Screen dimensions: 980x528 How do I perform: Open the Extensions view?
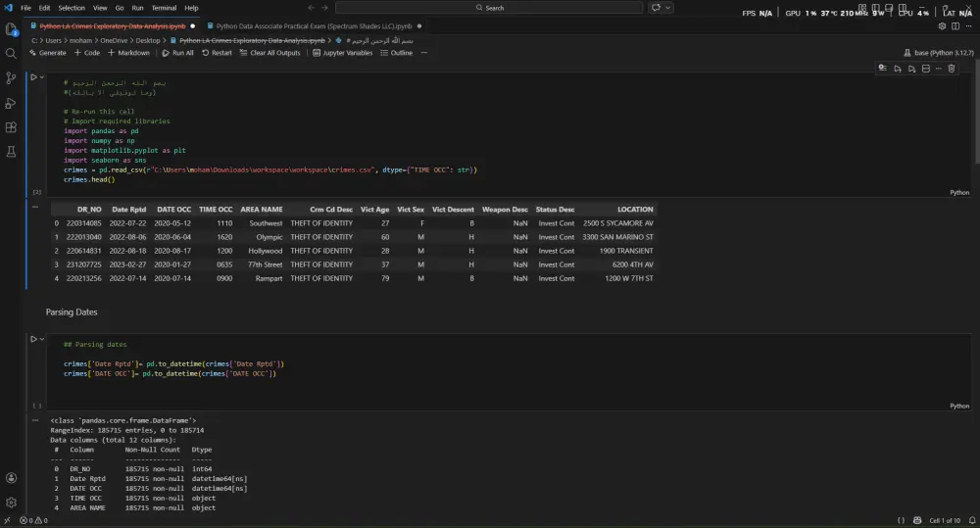(x=11, y=127)
